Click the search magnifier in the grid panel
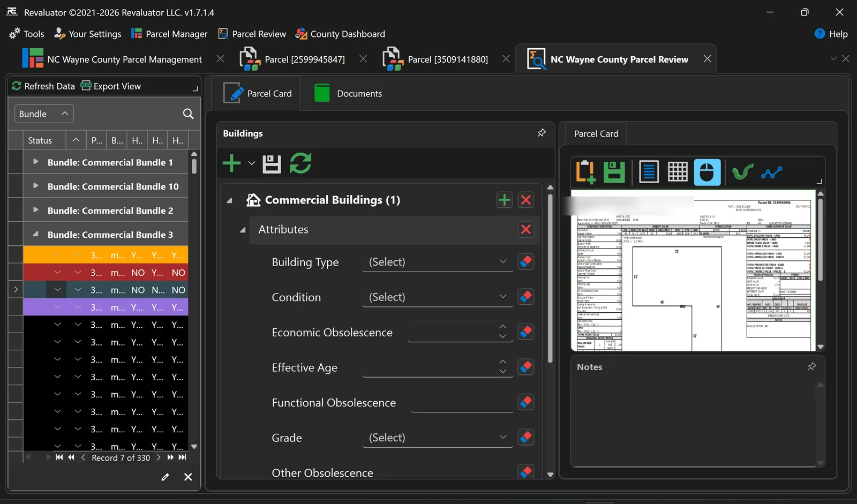Image resolution: width=857 pixels, height=504 pixels. pyautogui.click(x=188, y=114)
